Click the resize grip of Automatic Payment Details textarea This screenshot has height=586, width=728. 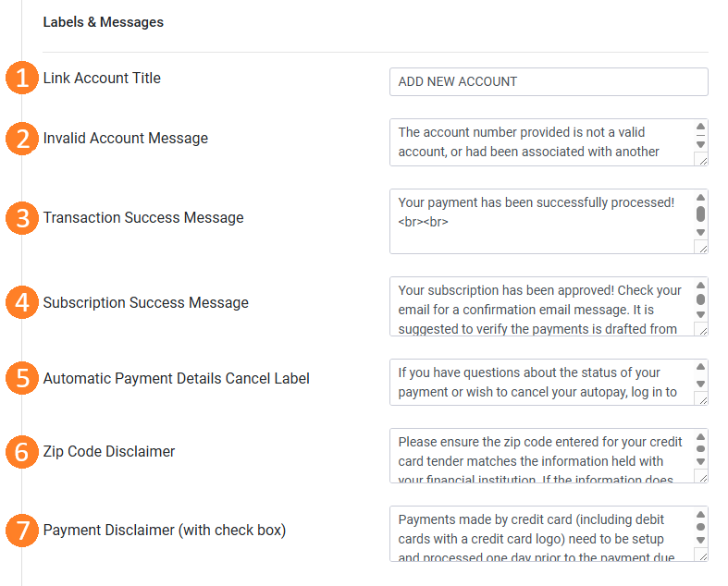click(x=701, y=398)
